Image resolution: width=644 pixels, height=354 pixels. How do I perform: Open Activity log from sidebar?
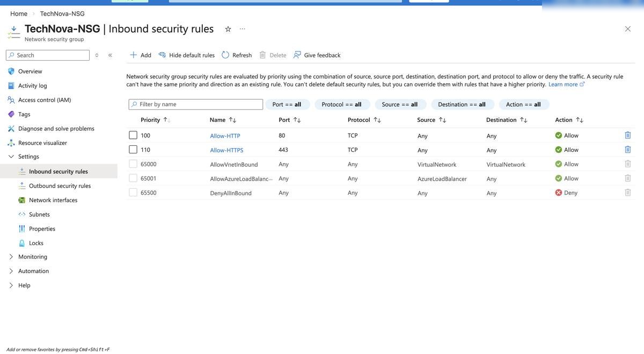point(33,85)
